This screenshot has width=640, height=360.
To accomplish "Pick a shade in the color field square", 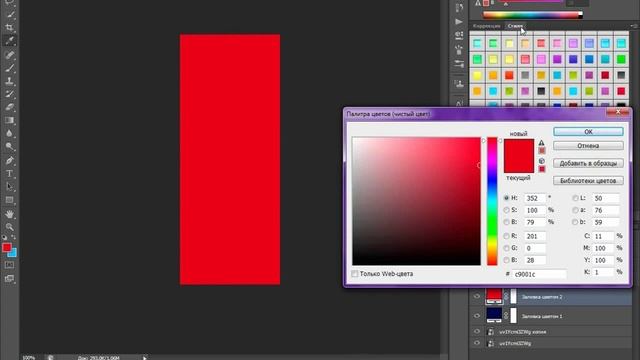I will 416,201.
